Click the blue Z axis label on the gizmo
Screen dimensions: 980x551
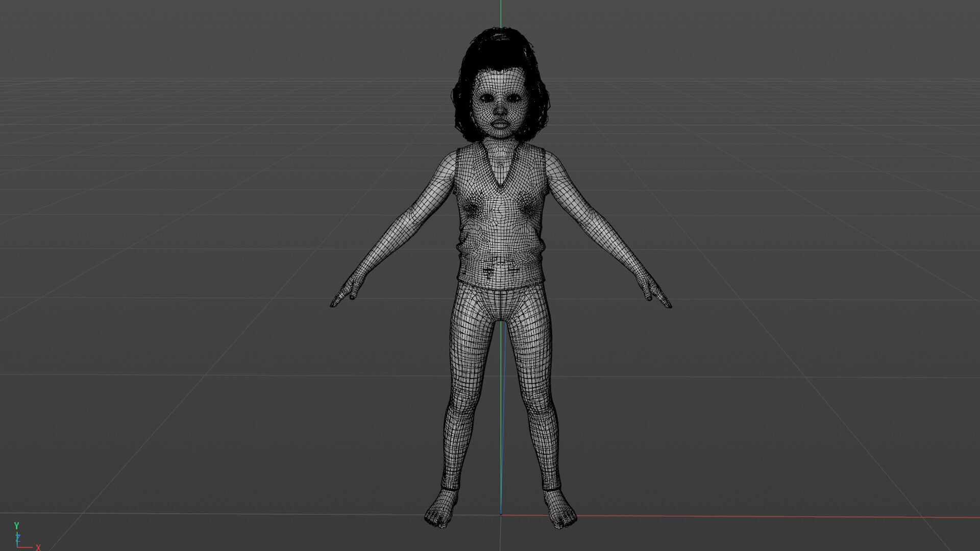(x=18, y=537)
